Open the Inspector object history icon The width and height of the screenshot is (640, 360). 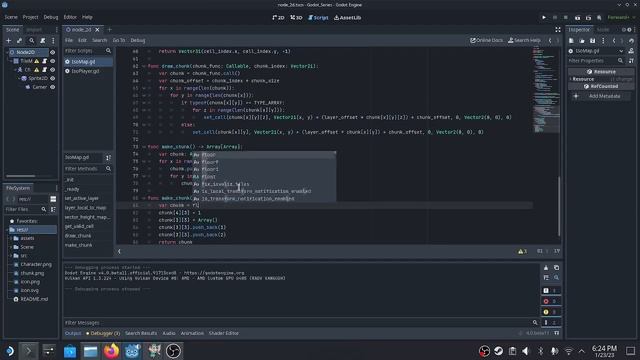[x=631, y=40]
